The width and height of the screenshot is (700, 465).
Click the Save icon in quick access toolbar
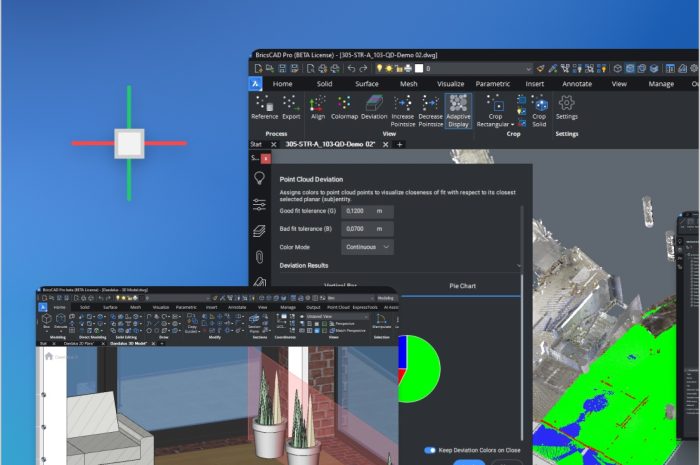tap(282, 68)
